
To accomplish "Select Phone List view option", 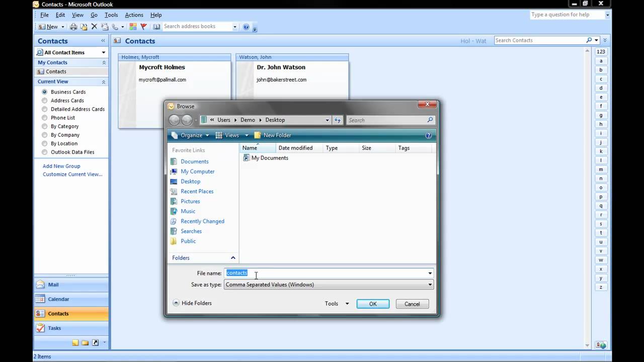I will tap(58, 118).
